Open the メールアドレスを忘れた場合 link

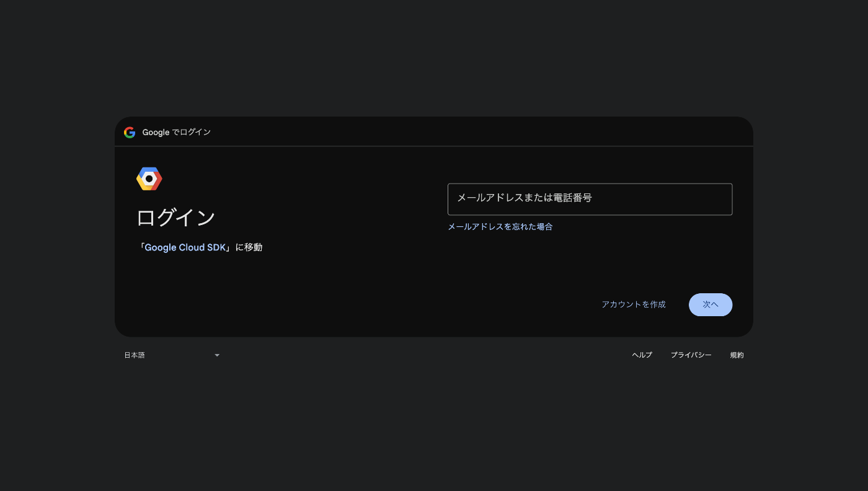[500, 227]
